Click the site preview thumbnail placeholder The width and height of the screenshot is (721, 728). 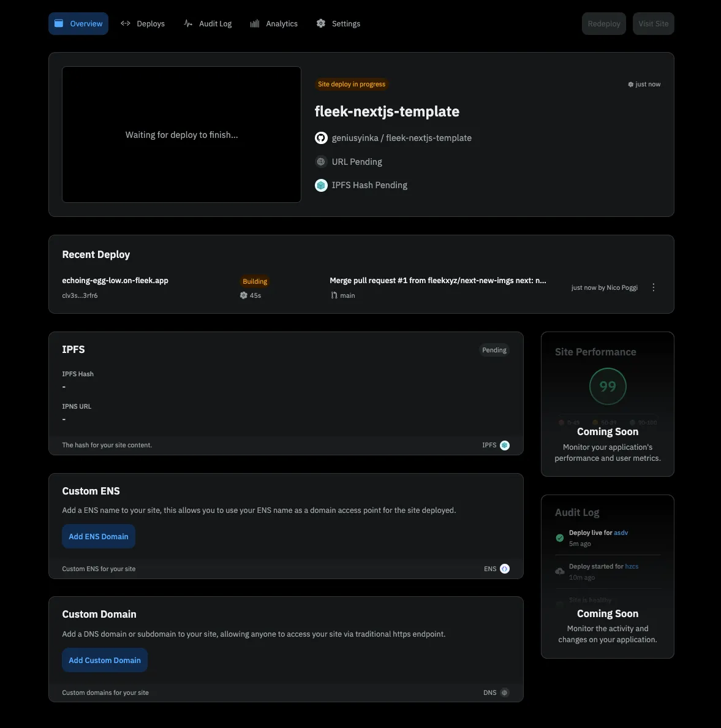pos(181,134)
